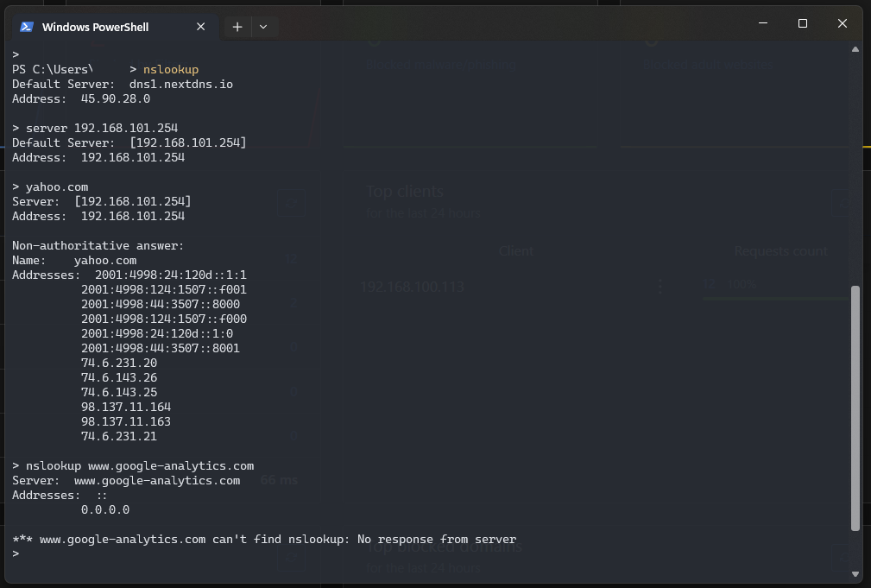Click the 'yahoo.com' query line
The image size is (871, 588).
tap(50, 187)
